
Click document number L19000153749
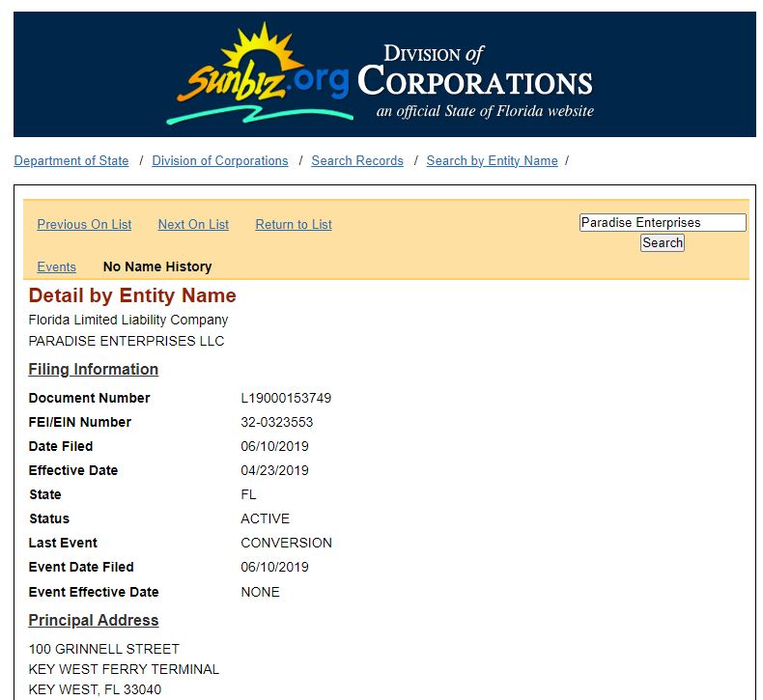pyautogui.click(x=286, y=398)
